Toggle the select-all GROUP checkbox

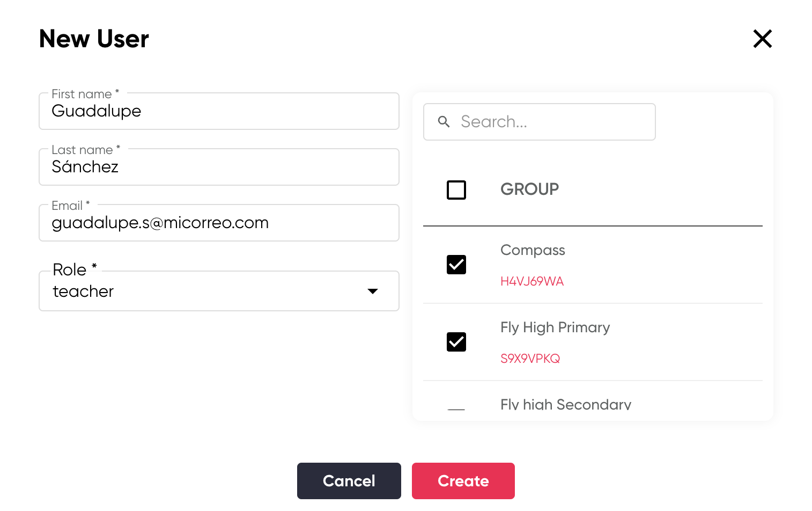click(456, 190)
